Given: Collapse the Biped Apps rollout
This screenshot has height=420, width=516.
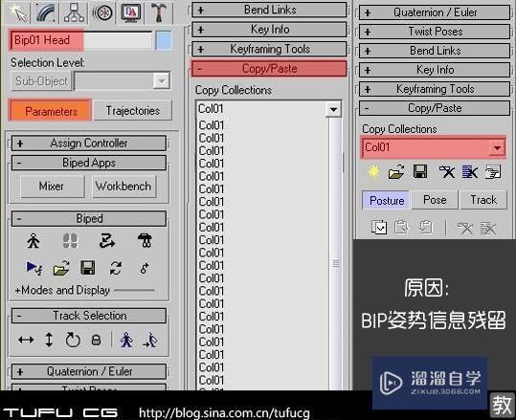Looking at the screenshot, I should point(89,163).
